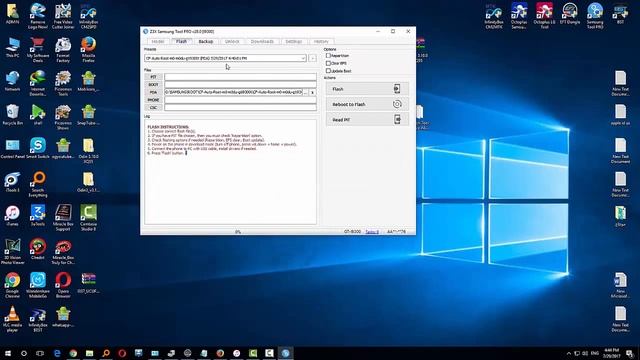Click the Tasks link in the status bar

tap(372, 232)
